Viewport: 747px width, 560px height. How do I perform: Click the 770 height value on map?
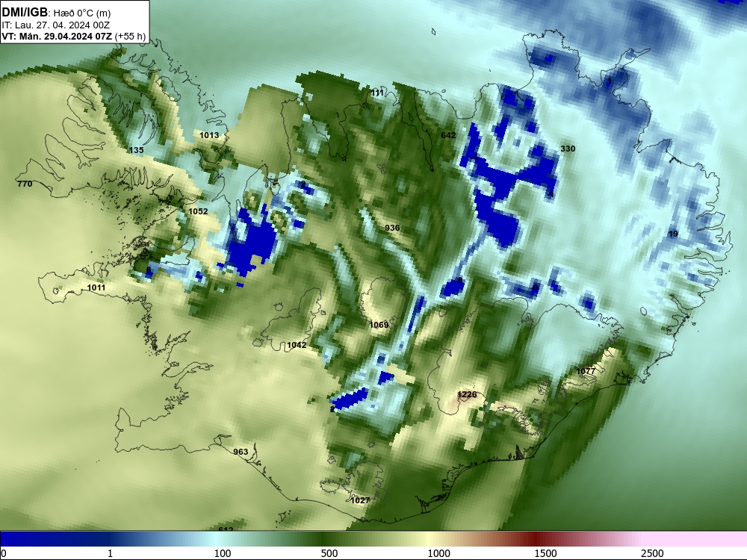[x=25, y=184]
